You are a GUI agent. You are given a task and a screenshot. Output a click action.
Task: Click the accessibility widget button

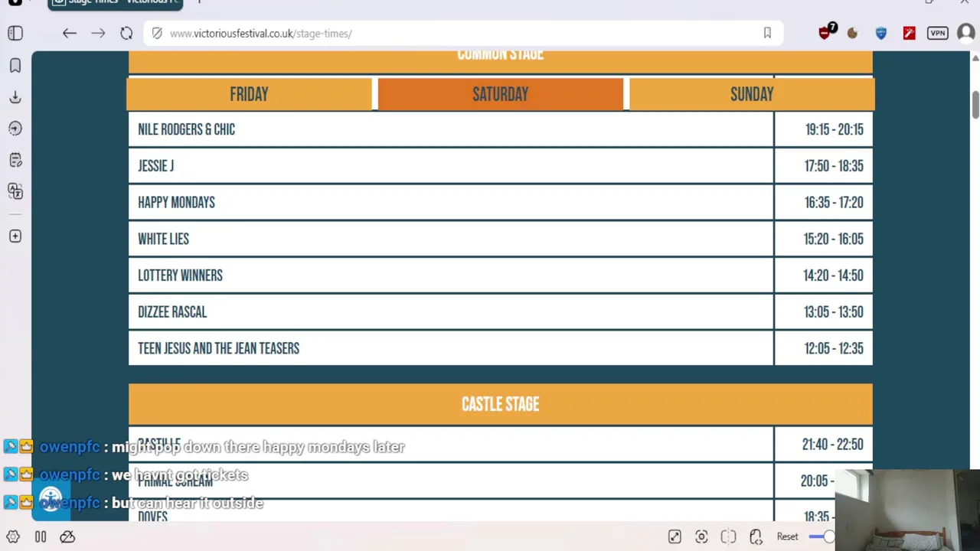[x=51, y=500]
